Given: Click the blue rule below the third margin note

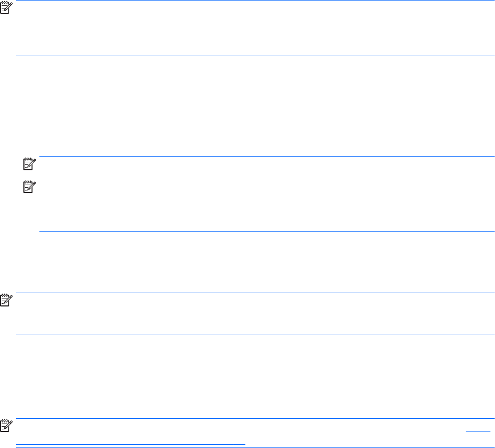Looking at the screenshot, I should 255,335.
